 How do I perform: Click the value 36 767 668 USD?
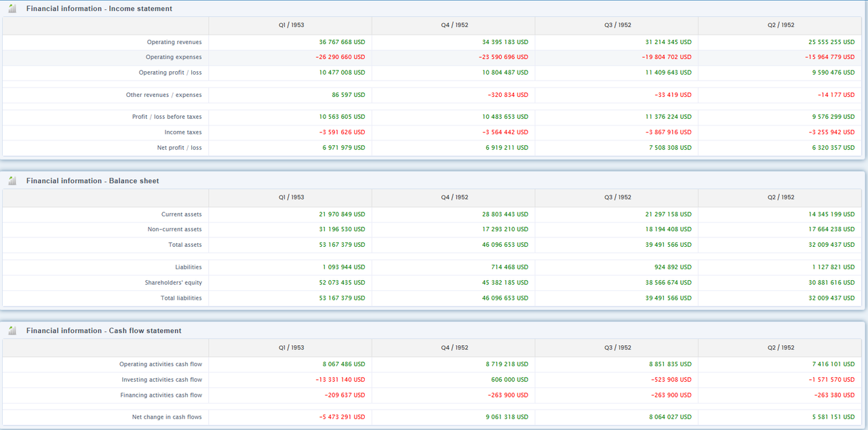click(x=342, y=42)
